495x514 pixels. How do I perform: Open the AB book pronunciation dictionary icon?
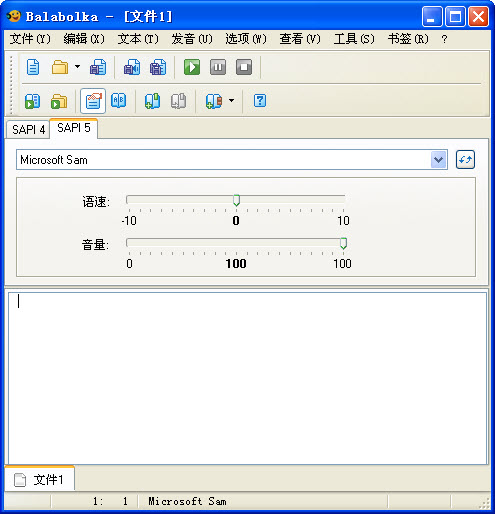point(119,101)
